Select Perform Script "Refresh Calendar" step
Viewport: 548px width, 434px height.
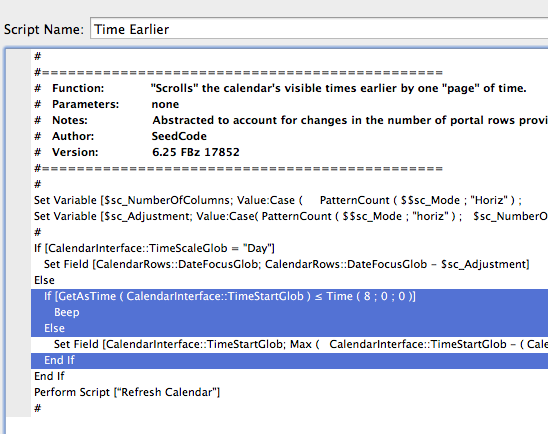pos(289,392)
